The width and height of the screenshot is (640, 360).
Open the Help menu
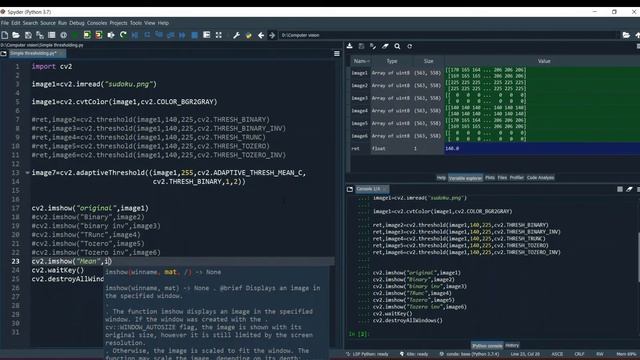point(163,23)
